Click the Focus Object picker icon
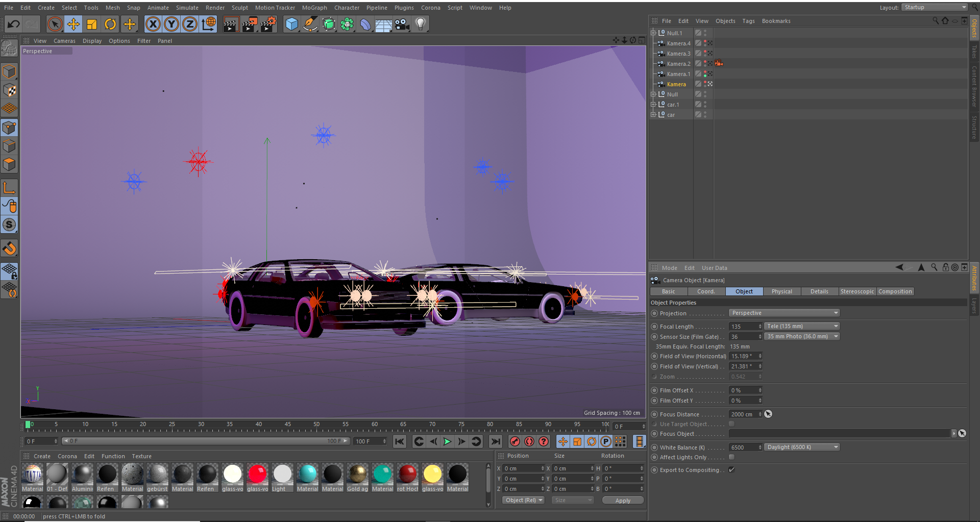The height and width of the screenshot is (522, 980). tap(962, 433)
